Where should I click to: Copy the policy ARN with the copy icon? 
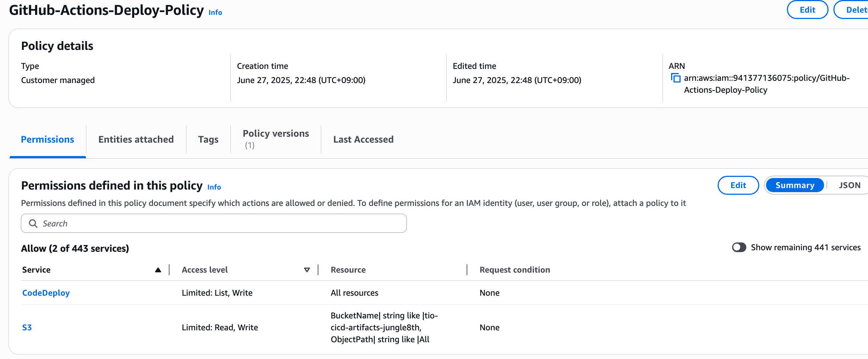[x=676, y=78]
